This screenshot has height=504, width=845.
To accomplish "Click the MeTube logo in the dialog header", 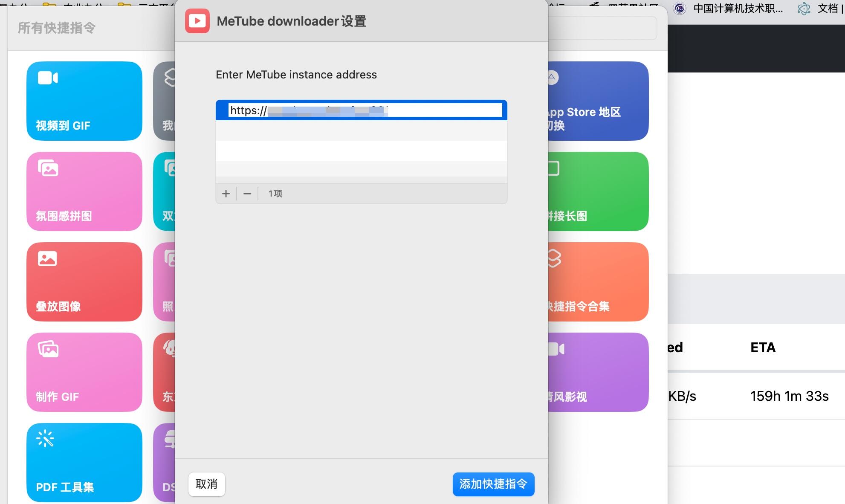I will (197, 20).
